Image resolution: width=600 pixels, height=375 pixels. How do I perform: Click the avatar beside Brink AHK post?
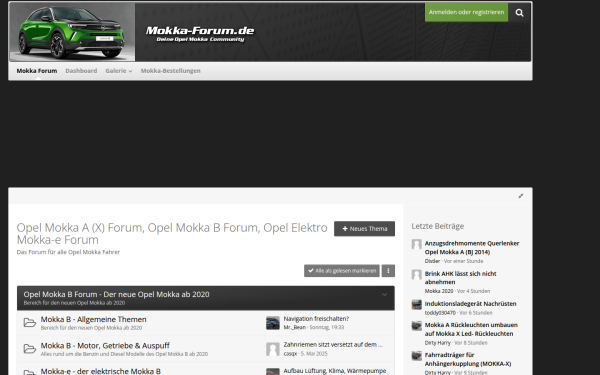[417, 275]
